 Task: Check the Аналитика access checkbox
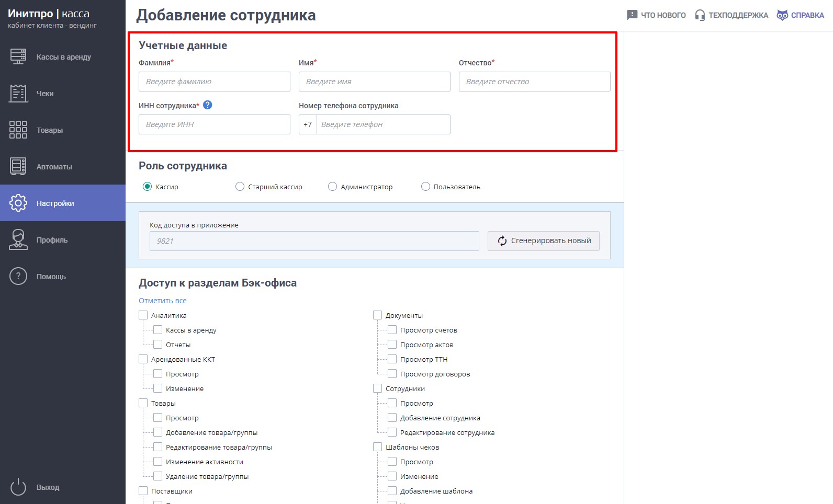143,315
